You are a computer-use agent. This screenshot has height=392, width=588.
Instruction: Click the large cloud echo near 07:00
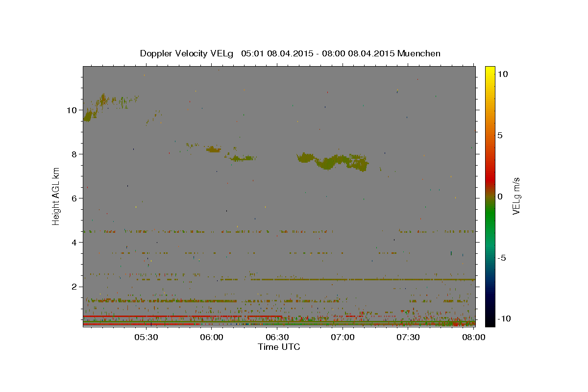point(333,161)
